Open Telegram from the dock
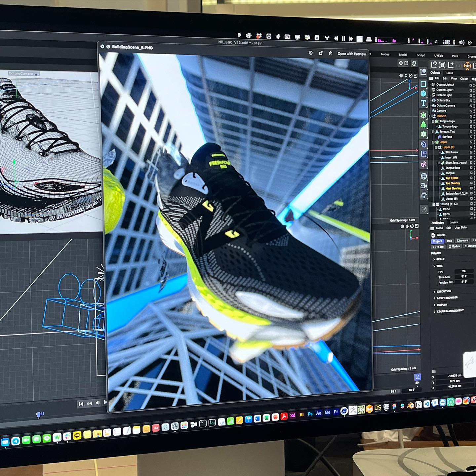The image size is (476, 476). [x=16, y=441]
